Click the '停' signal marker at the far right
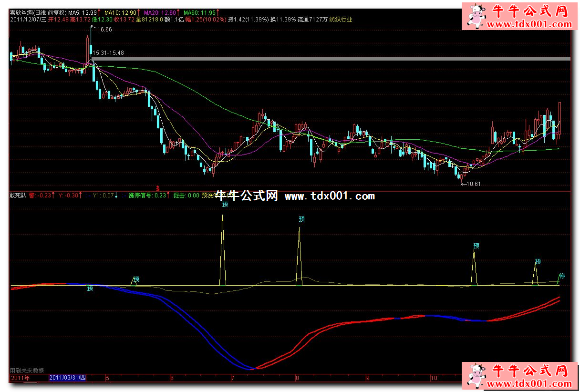Screen dimensions: 580x392 pyautogui.click(x=562, y=276)
